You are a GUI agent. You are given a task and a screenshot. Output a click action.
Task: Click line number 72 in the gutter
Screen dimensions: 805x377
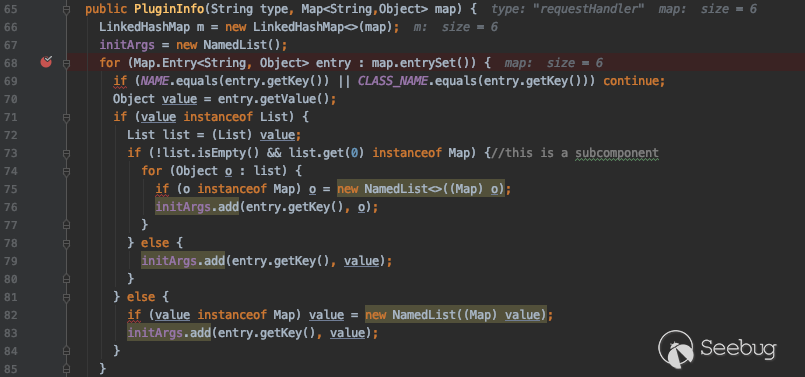click(10, 135)
